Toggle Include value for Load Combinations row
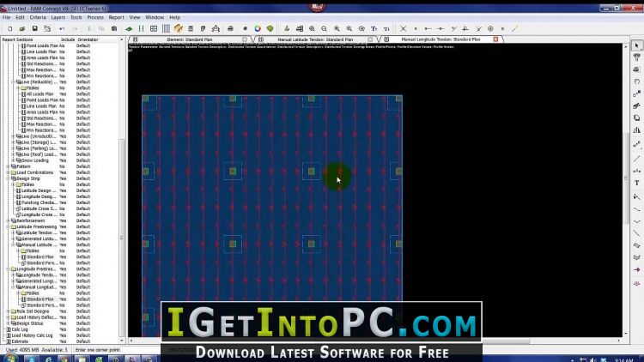The image size is (644, 362). [x=63, y=172]
